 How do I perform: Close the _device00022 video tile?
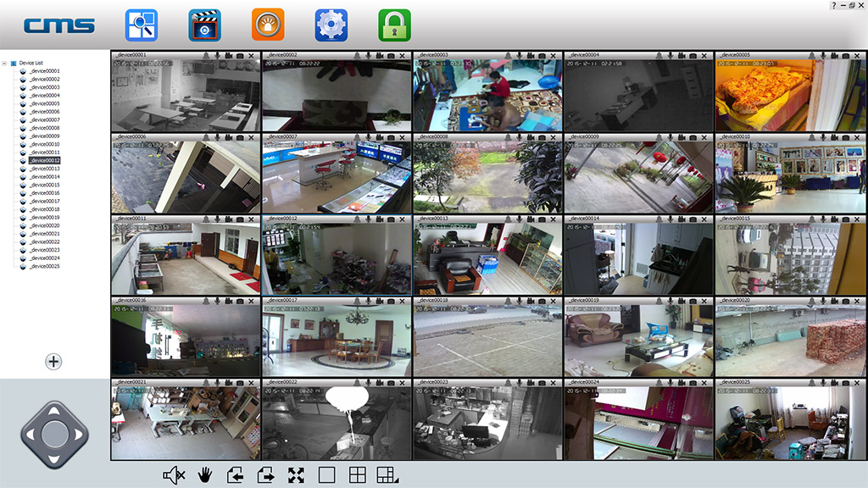click(403, 383)
